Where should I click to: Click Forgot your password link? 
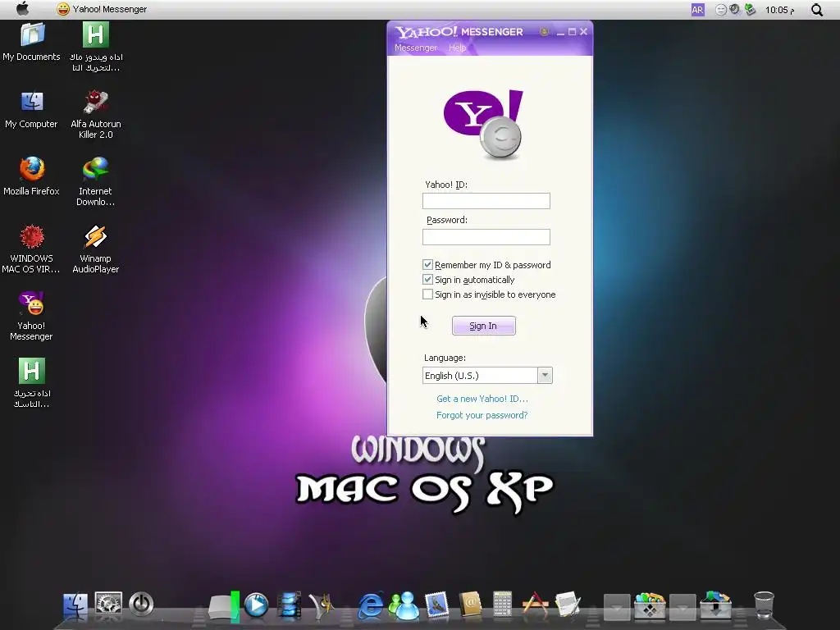[482, 415]
